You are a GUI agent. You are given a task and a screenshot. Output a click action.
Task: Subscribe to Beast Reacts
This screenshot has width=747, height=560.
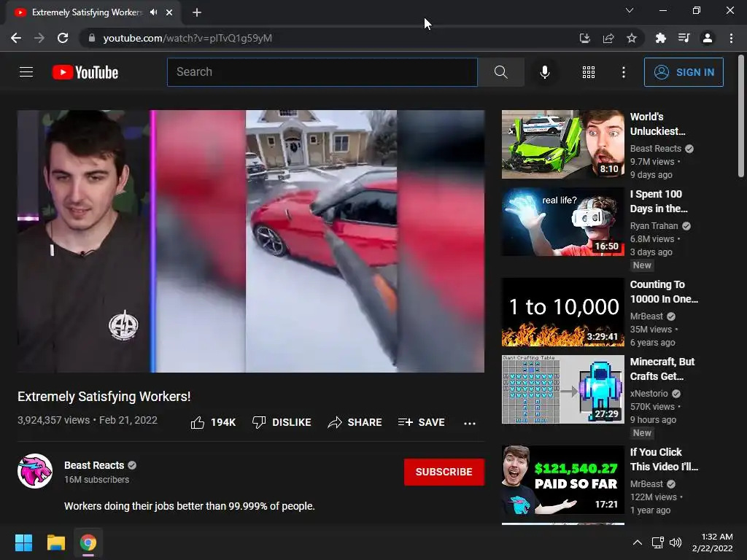(444, 472)
